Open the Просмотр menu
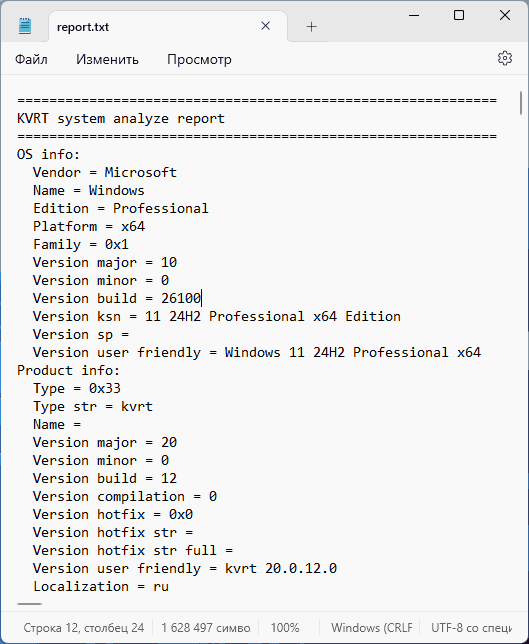This screenshot has width=529, height=644. tap(199, 60)
